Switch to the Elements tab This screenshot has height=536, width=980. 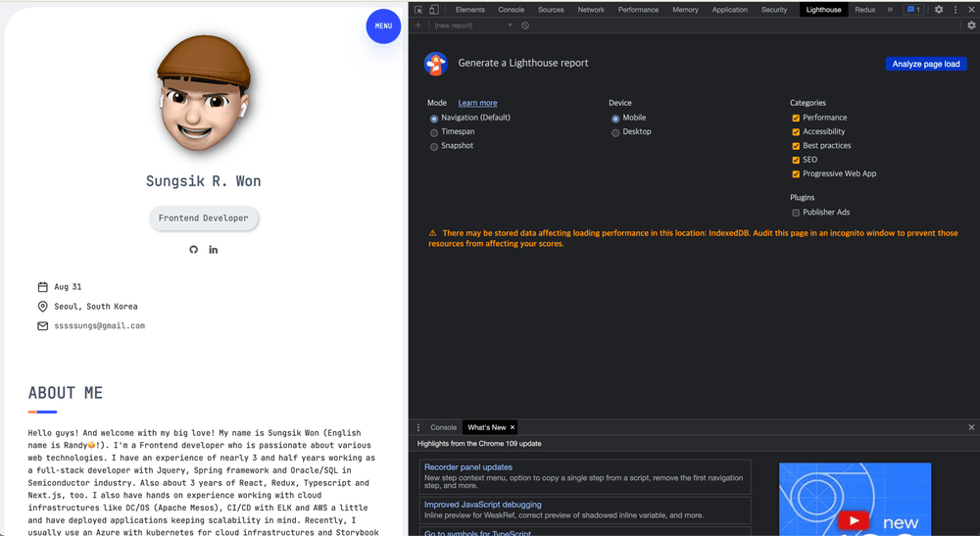470,10
